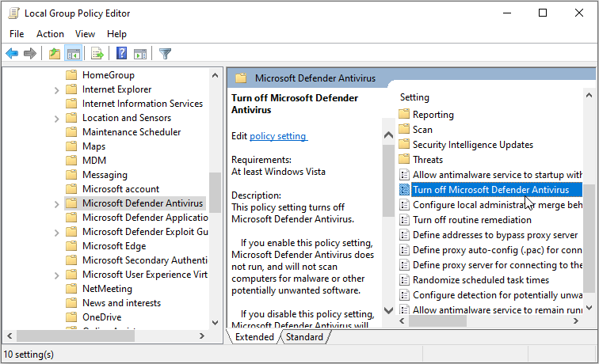Select Configure detection for potentially unwanted setting

497,295
